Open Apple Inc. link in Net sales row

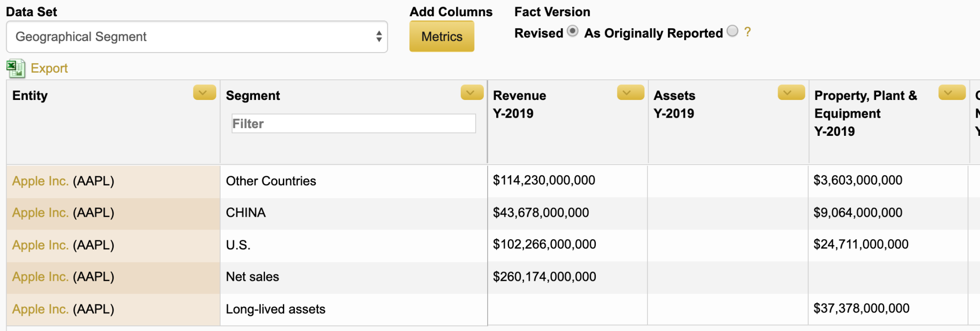(40, 277)
